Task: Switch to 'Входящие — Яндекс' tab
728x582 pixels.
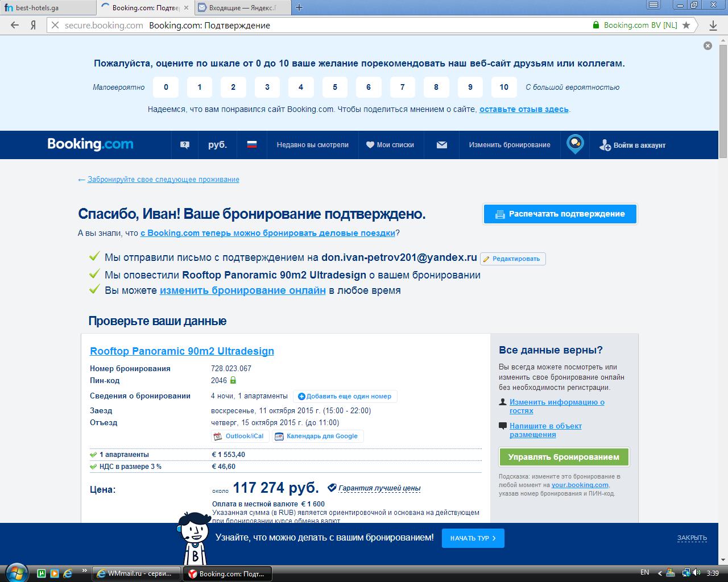Action: click(x=243, y=8)
